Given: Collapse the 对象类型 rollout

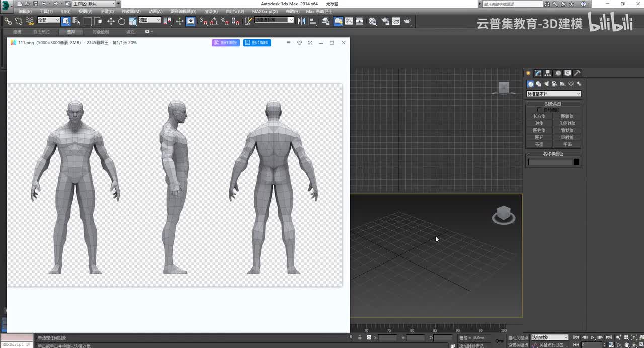Looking at the screenshot, I should coord(553,104).
